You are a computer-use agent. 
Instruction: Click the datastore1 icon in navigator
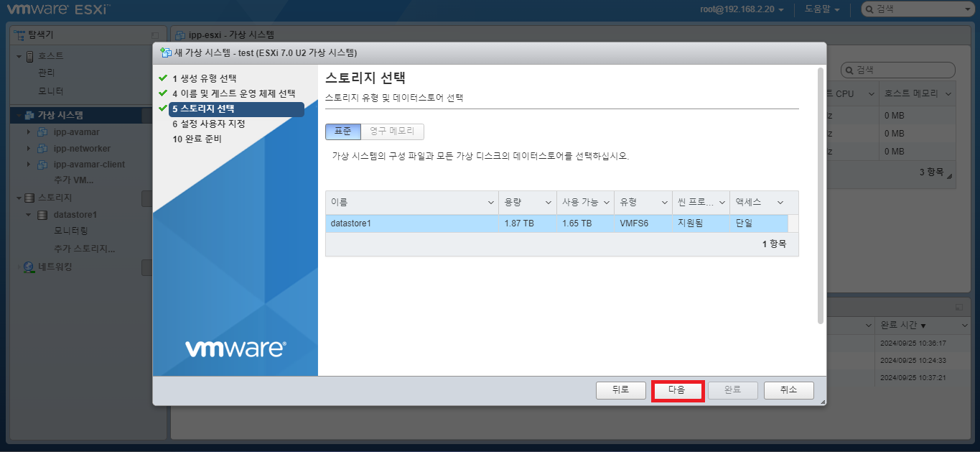tap(42, 215)
